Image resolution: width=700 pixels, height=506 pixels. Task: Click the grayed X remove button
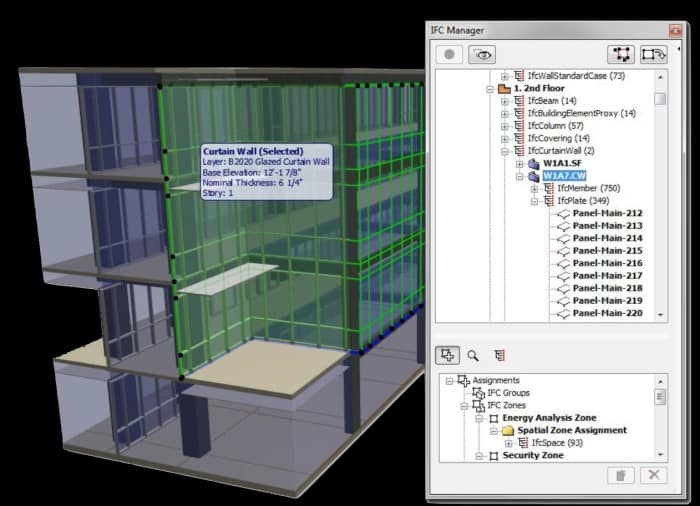click(654, 475)
